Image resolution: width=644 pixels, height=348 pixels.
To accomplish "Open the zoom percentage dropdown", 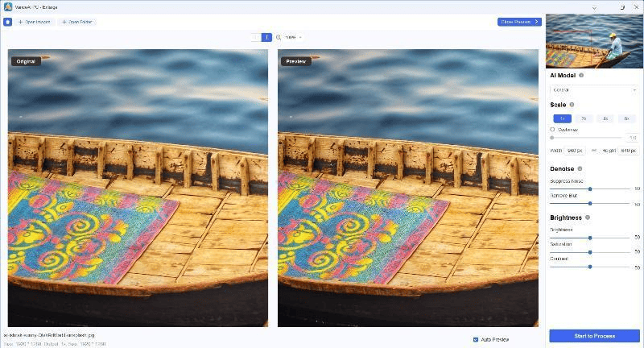I will pos(293,37).
